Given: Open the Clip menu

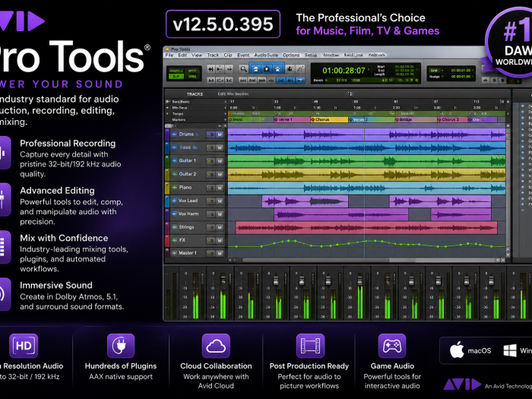Looking at the screenshot, I should click(x=228, y=55).
